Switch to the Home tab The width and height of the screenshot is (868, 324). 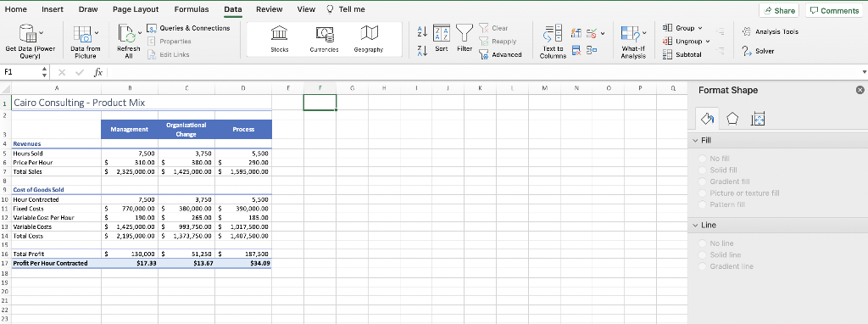point(15,9)
